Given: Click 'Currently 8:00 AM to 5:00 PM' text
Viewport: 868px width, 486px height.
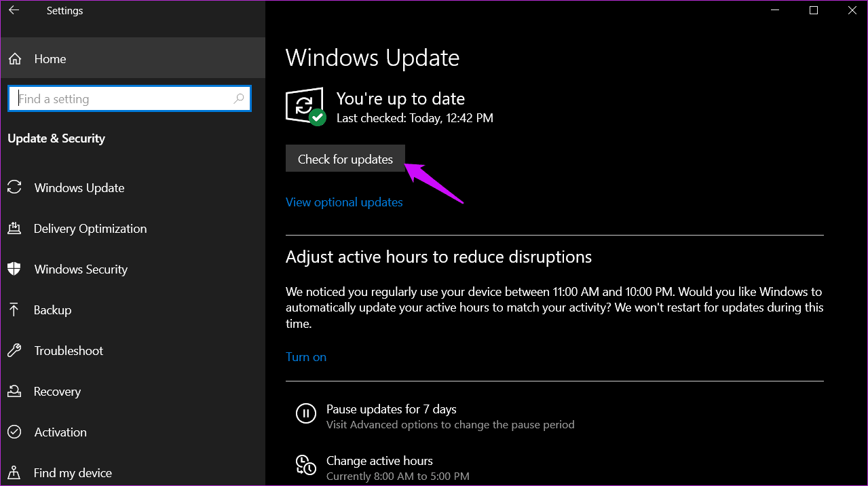Looking at the screenshot, I should pos(398,476).
